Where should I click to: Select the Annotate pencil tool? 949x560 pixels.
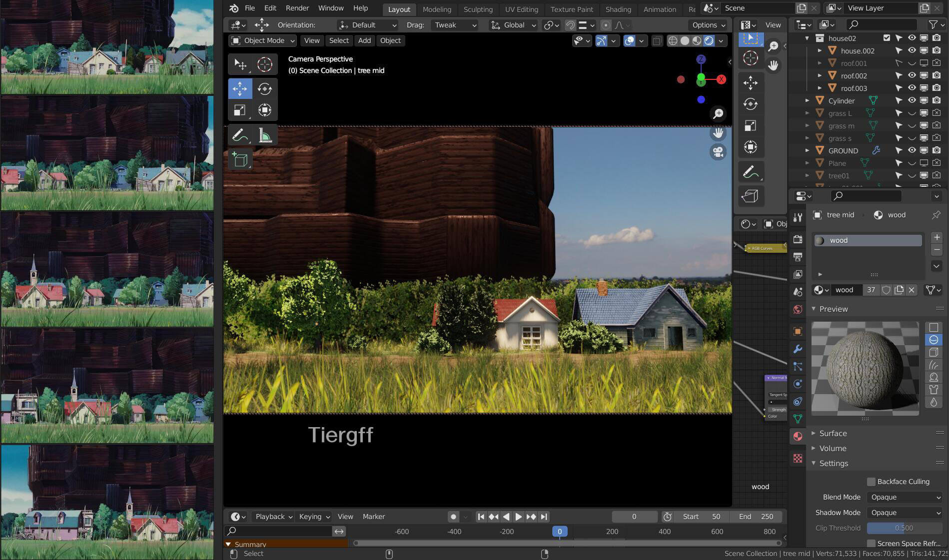240,135
